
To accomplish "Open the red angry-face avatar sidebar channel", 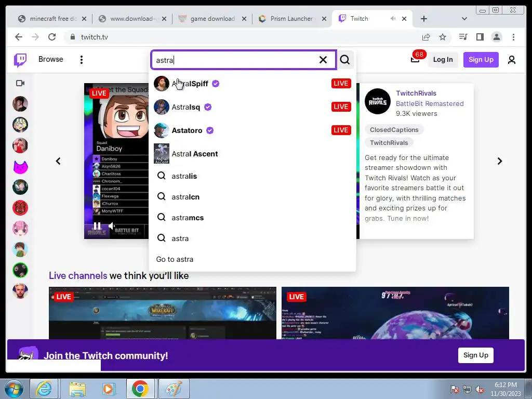I will tap(20, 208).
